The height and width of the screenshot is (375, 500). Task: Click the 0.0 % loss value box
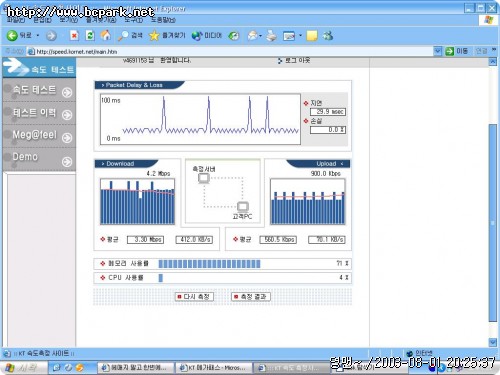tap(328, 130)
